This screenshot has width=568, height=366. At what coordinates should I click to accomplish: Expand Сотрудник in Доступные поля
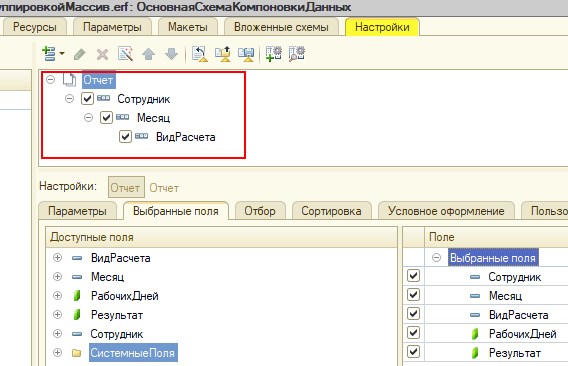coord(57,333)
